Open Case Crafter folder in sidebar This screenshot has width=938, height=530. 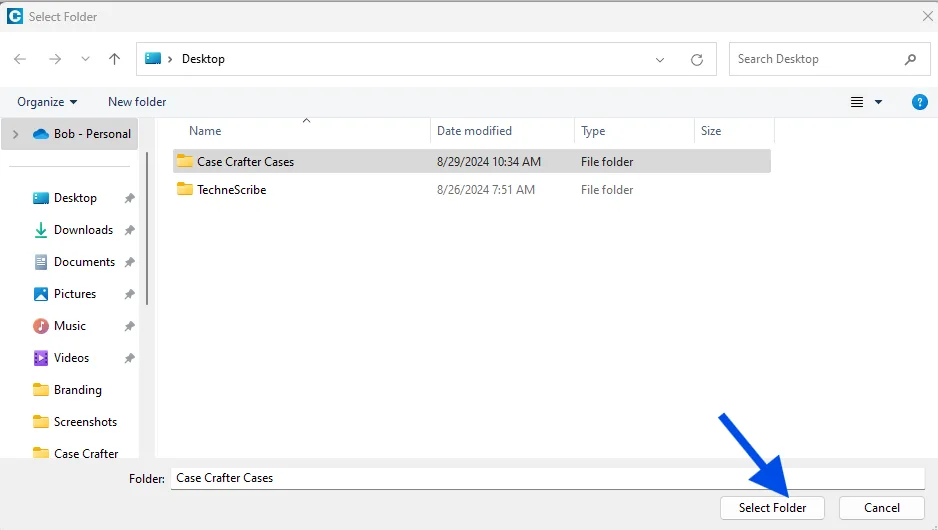[86, 453]
